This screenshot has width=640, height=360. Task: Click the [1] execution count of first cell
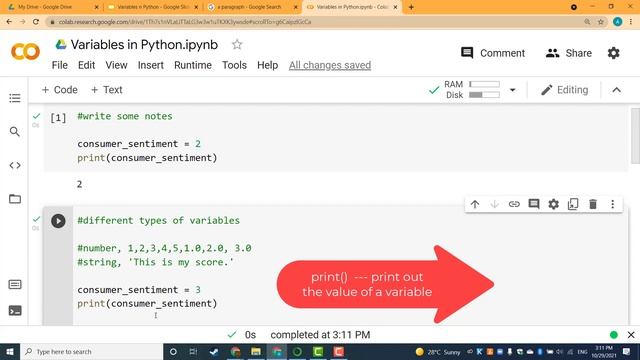pos(58,118)
